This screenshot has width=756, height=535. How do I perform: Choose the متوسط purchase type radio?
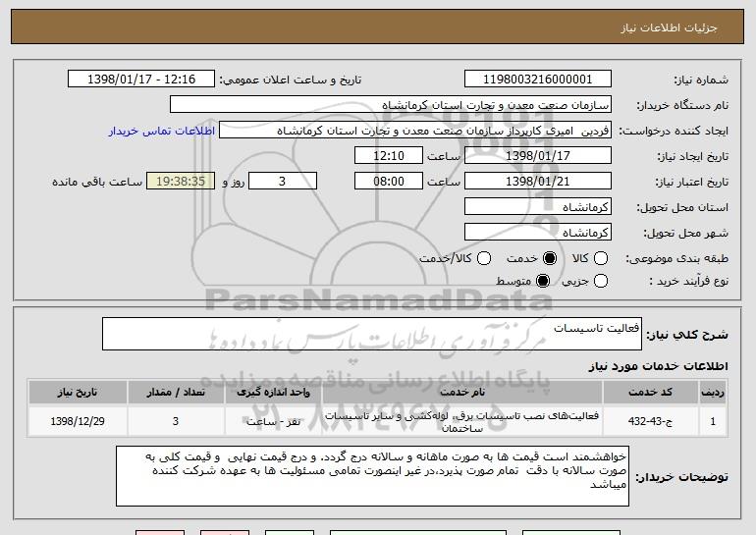click(x=543, y=281)
